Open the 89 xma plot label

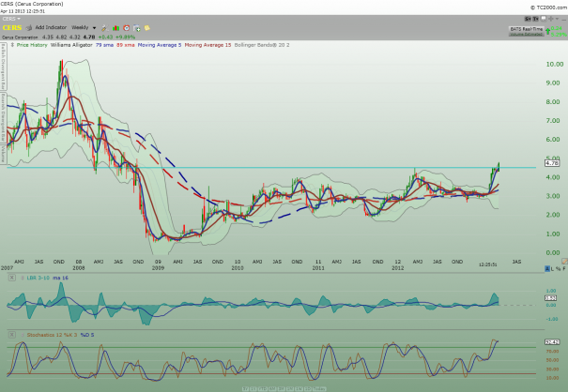(126, 45)
